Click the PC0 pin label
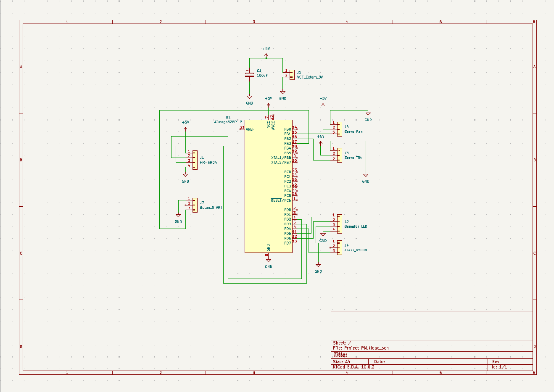Screen dimensions: 554x392 288,172
